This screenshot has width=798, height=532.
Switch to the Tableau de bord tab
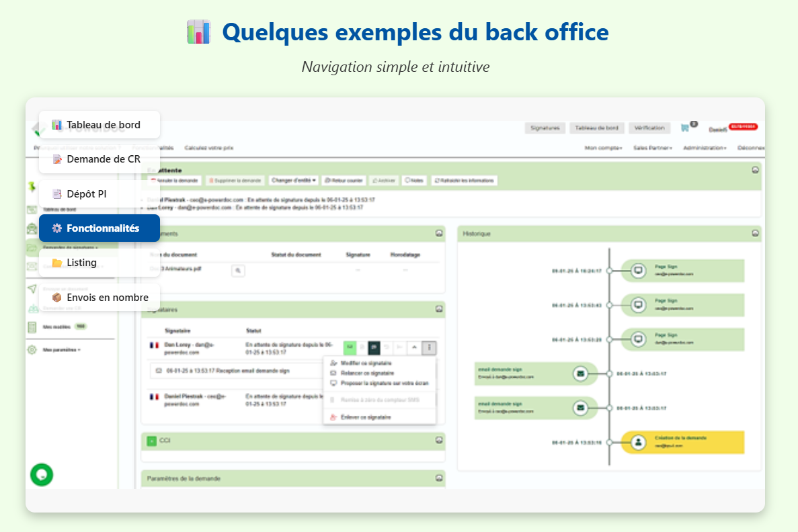[x=99, y=124]
